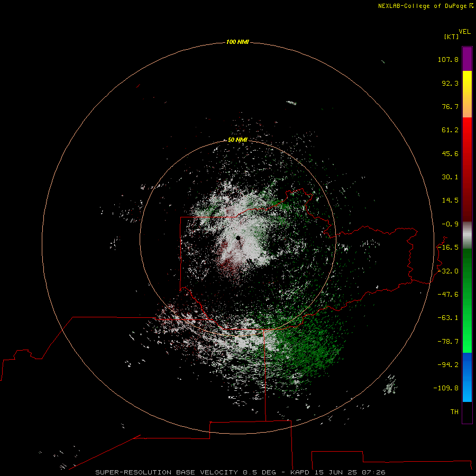Select the 76.7 scale value

(450, 106)
